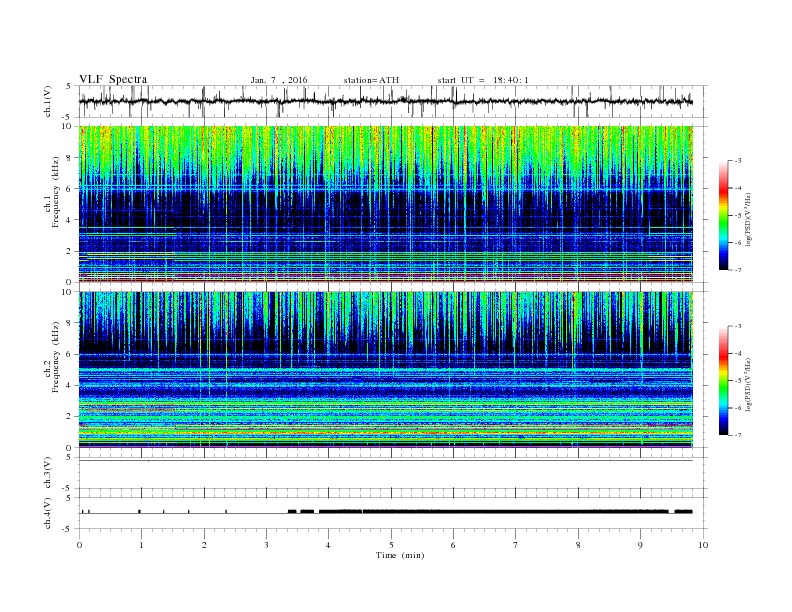Click the ch.4(V) axis label
The image size is (792, 612).
tap(48, 513)
